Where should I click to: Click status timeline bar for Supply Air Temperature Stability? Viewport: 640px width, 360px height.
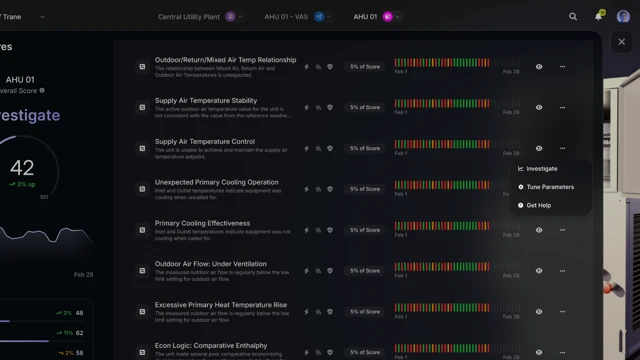pyautogui.click(x=457, y=103)
